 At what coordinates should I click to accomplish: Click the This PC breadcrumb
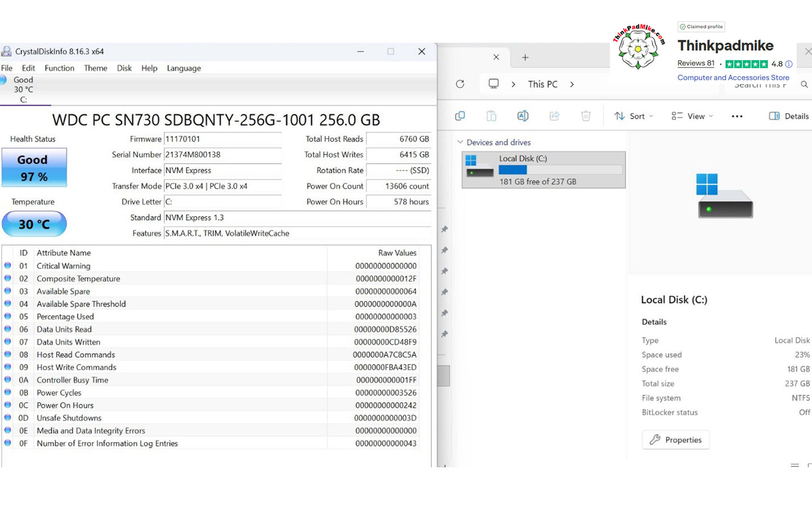pos(542,84)
